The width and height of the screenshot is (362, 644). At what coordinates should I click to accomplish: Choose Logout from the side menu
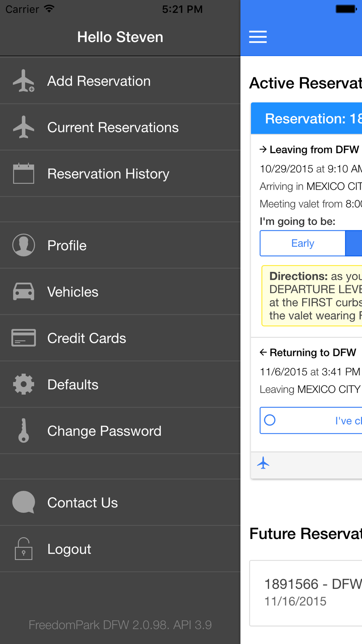pos(120,549)
